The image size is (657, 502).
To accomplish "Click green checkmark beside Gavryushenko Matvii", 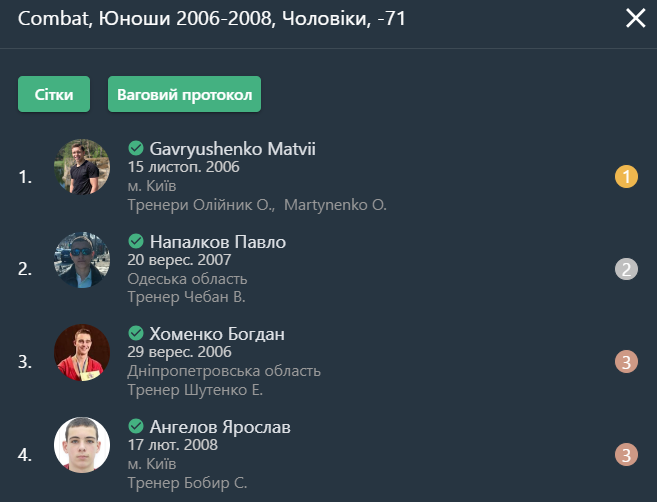I will pyautogui.click(x=136, y=148).
